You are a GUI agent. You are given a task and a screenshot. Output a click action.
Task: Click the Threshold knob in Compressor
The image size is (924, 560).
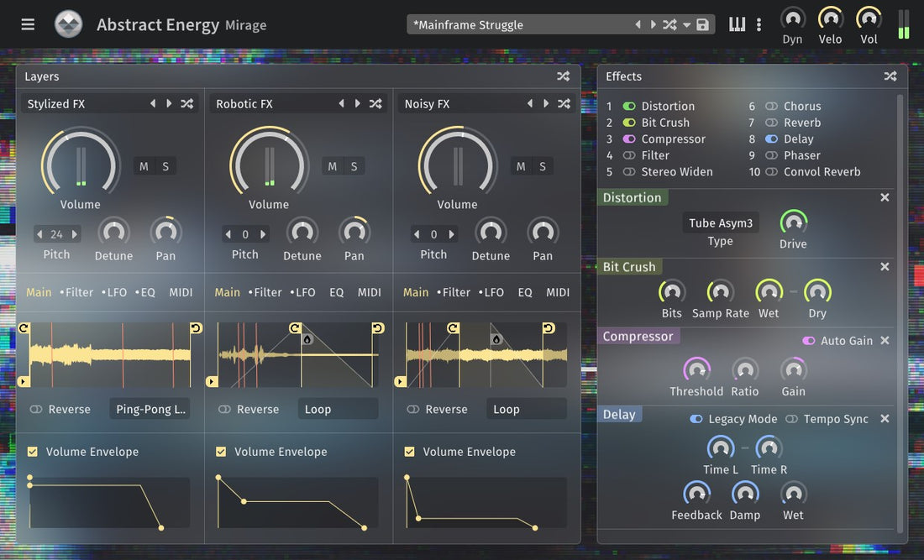pos(696,369)
